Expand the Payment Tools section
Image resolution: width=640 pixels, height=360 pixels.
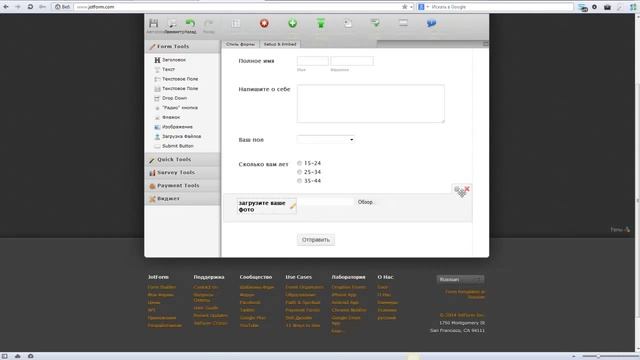[182, 186]
